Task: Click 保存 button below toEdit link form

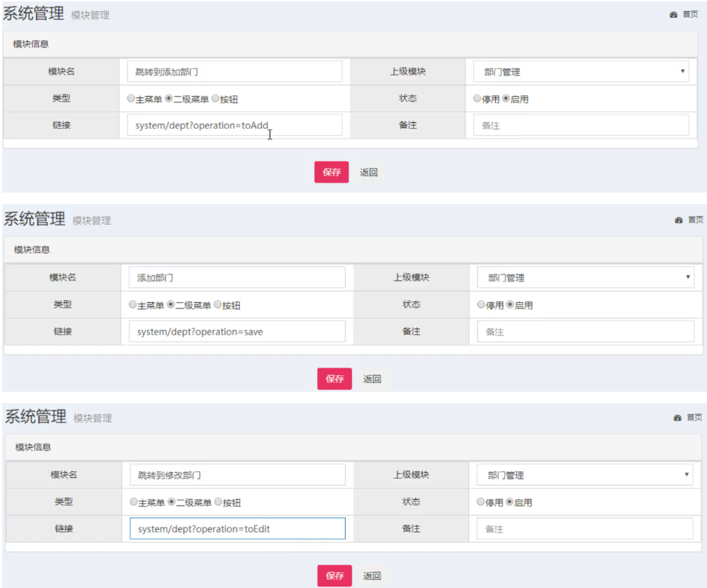Action: click(334, 575)
